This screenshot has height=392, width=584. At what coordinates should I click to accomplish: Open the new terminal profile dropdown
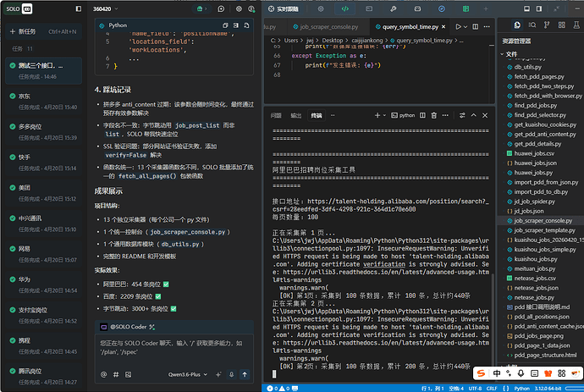click(x=385, y=115)
